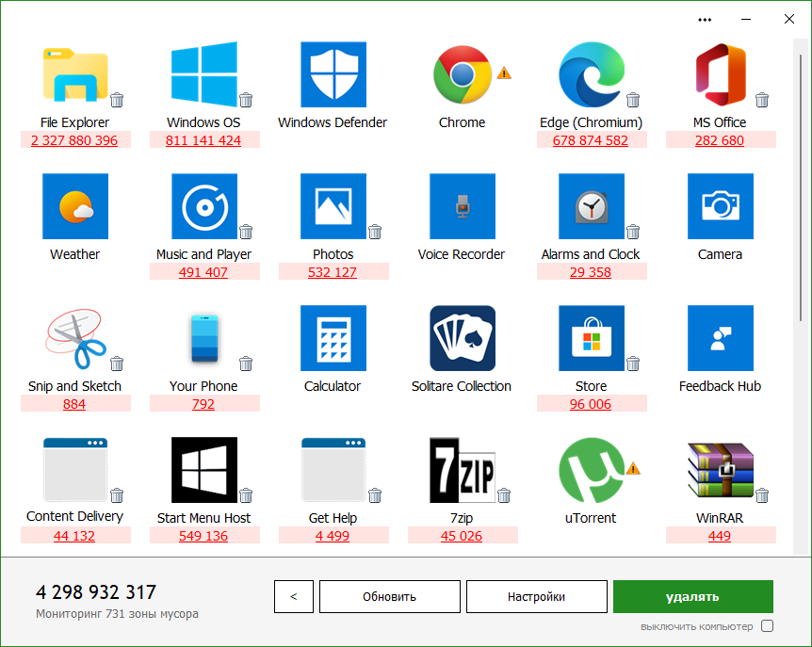
Task: Open Your Phone value 792
Action: pos(204,404)
